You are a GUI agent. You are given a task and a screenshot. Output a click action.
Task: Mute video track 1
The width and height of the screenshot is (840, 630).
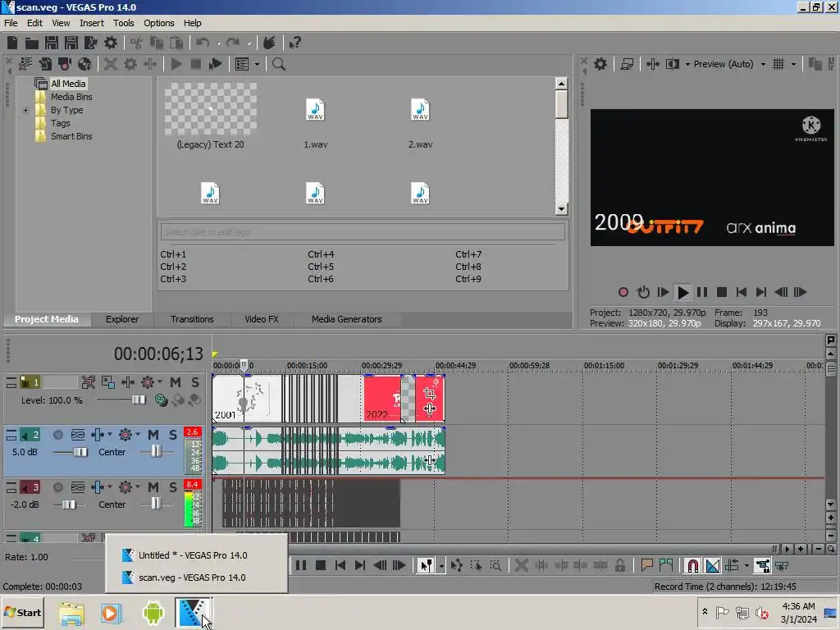pyautogui.click(x=176, y=382)
